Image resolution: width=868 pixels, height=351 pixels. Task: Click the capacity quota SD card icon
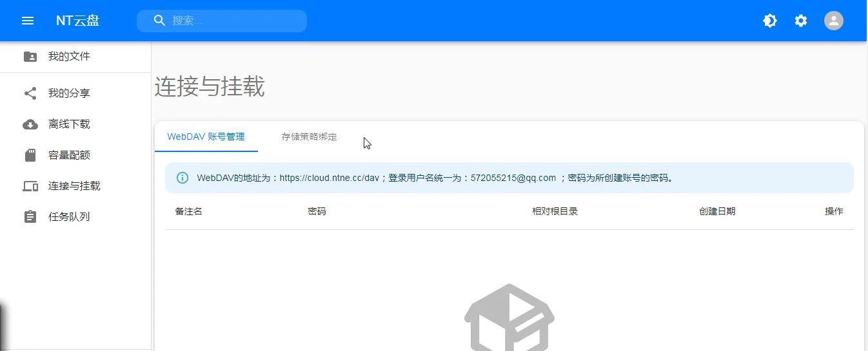[x=30, y=155]
